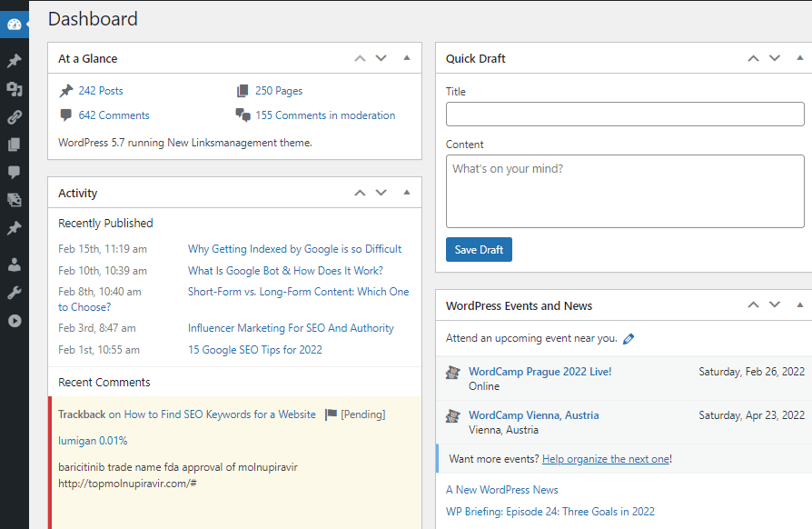The image size is (812, 529).
Task: Open 242 Posts link
Action: pos(101,91)
